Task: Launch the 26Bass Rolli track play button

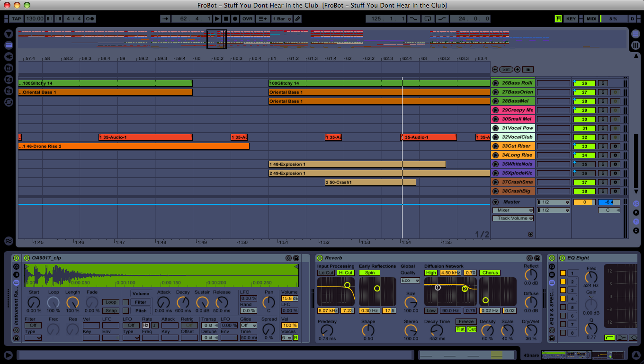Action: tap(496, 83)
